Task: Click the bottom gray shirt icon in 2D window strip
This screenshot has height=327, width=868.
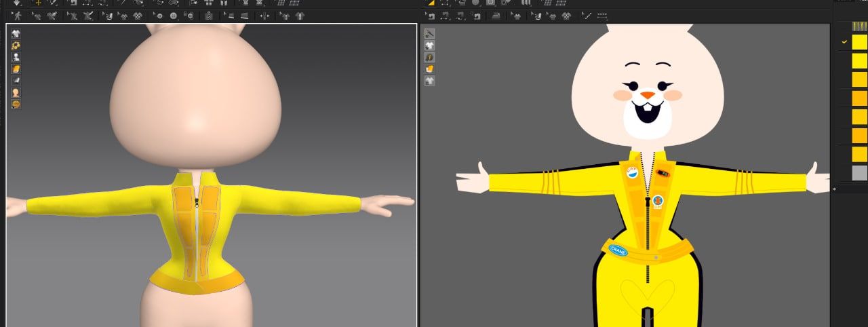Action: pos(429,81)
